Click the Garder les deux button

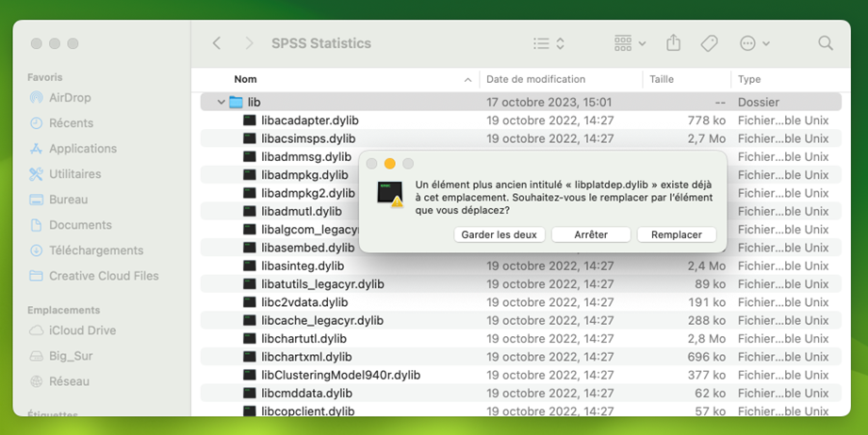click(x=499, y=234)
